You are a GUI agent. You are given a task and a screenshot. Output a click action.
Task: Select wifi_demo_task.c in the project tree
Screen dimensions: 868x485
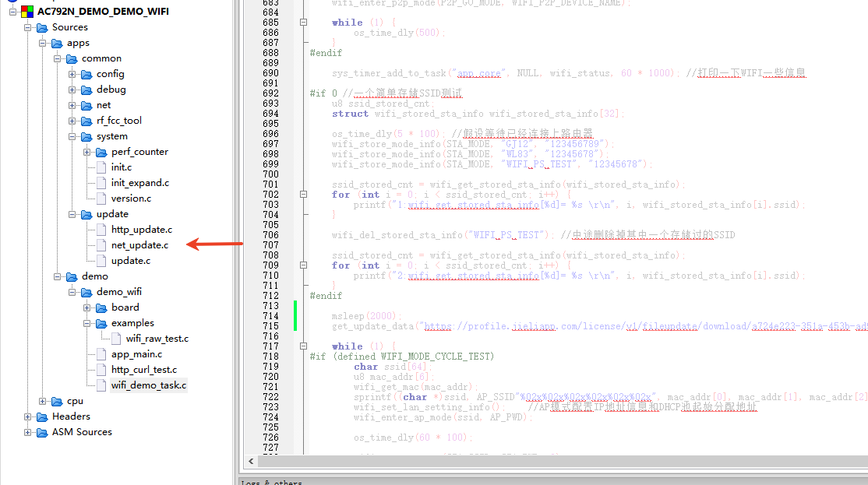[x=148, y=385]
